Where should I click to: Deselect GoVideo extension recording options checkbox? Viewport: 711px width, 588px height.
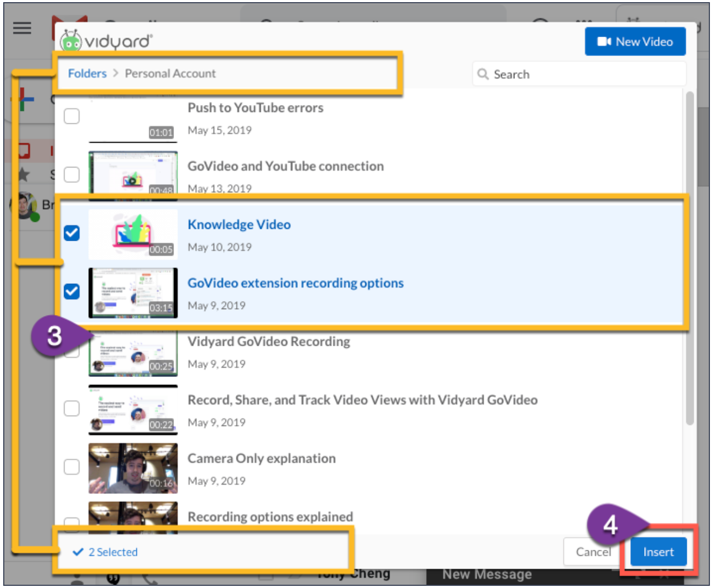tap(72, 291)
